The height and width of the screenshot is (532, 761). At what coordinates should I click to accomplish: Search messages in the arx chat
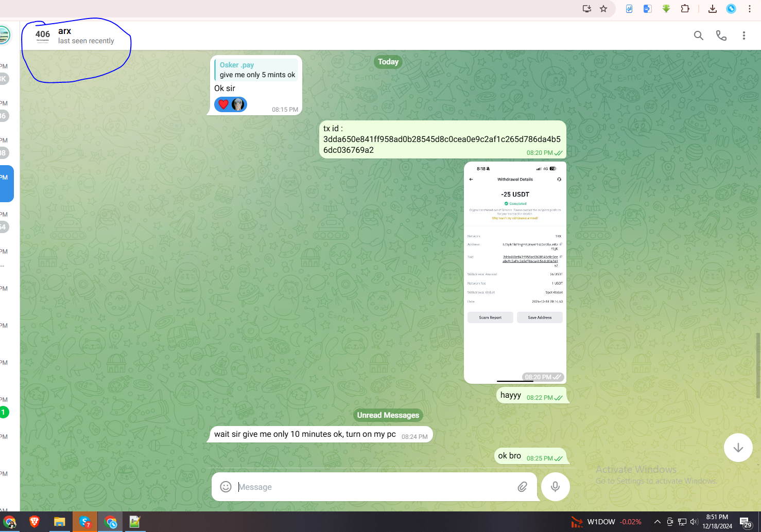[698, 36]
